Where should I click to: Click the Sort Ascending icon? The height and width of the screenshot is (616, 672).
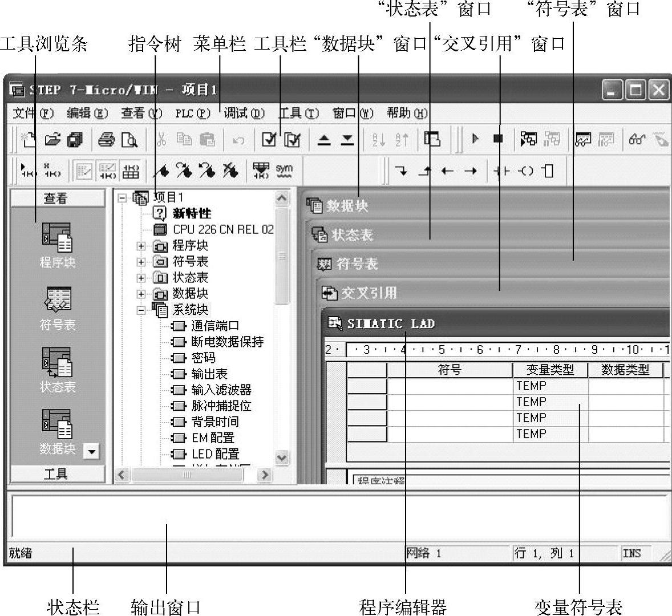tap(378, 140)
